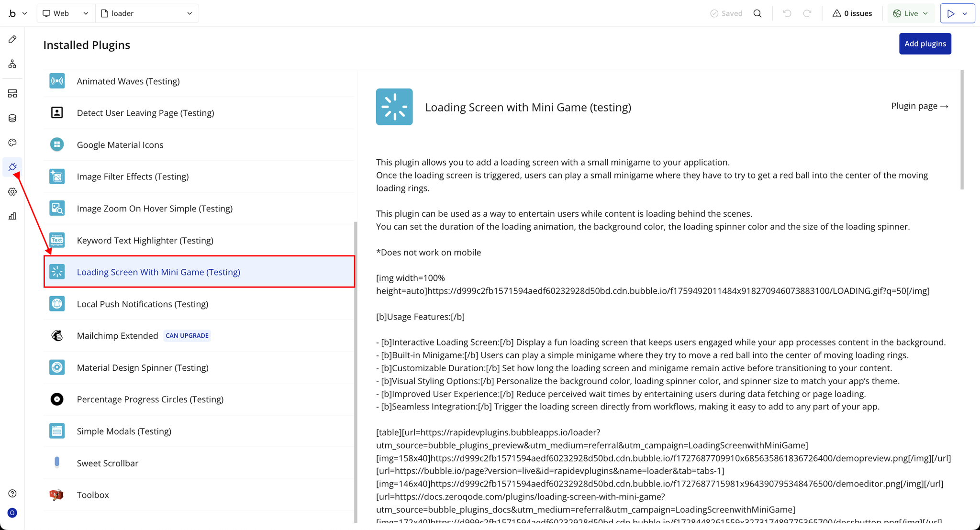Open the Settings gear icon in sidebar

tap(12, 192)
